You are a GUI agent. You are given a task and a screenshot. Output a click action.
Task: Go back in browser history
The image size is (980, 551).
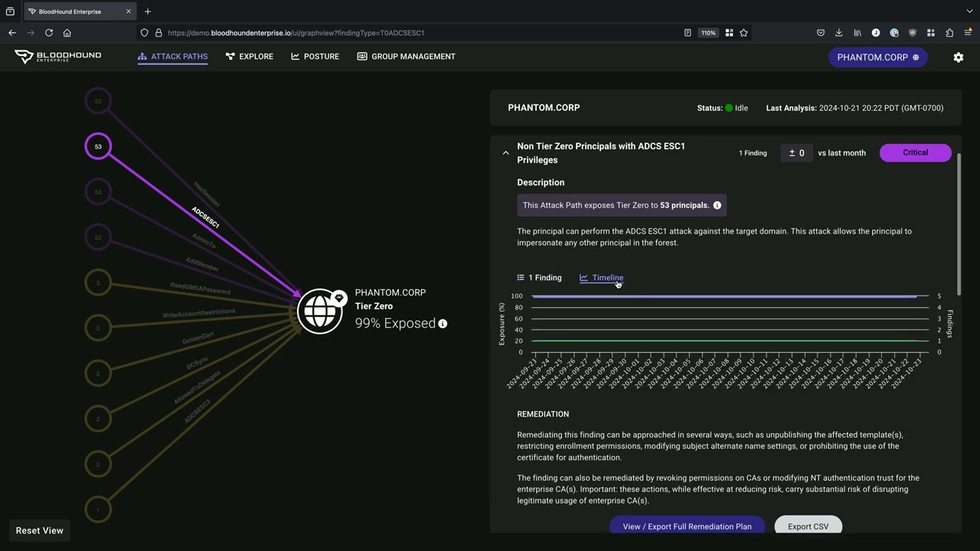coord(12,33)
